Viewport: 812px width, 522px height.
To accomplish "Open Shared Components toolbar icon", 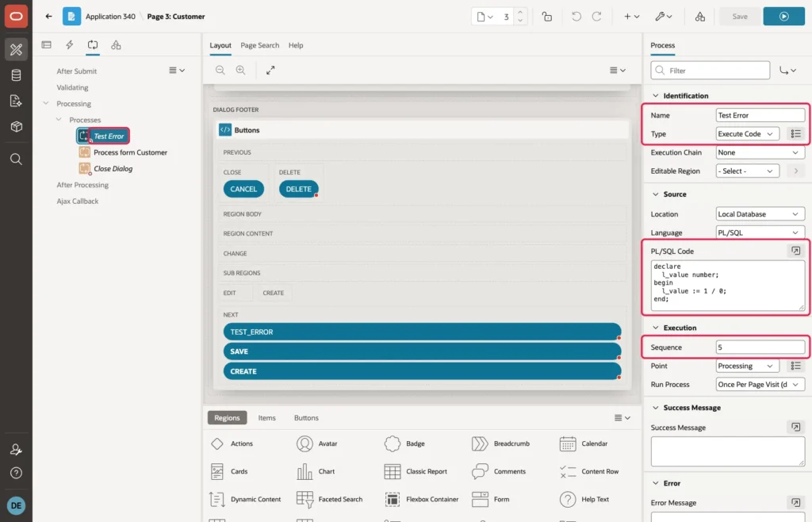I will point(699,17).
